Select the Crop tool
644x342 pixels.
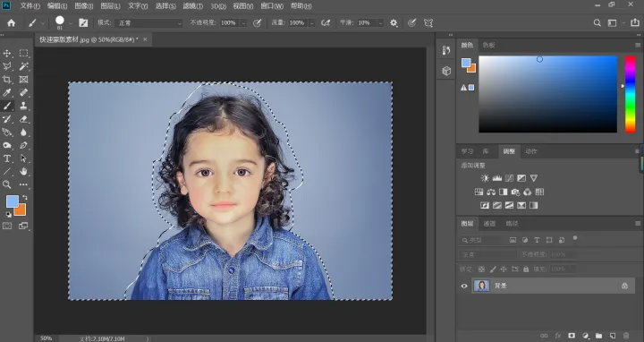7,80
